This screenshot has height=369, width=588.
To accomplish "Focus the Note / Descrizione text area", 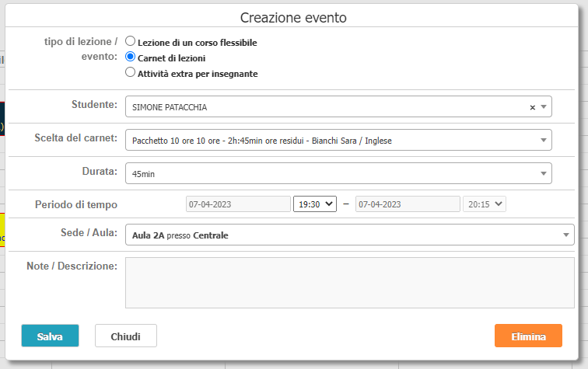I will 349,283.
